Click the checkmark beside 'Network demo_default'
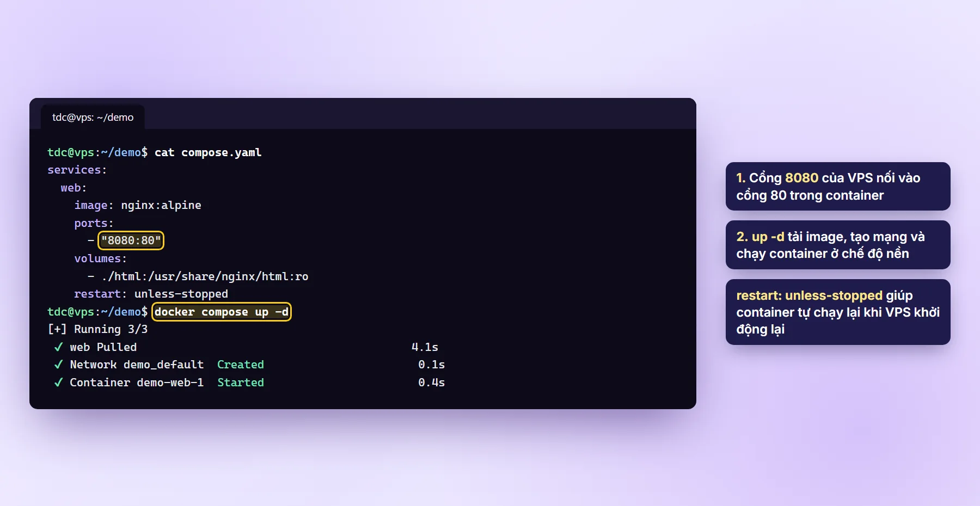This screenshot has width=980, height=506. tap(58, 365)
